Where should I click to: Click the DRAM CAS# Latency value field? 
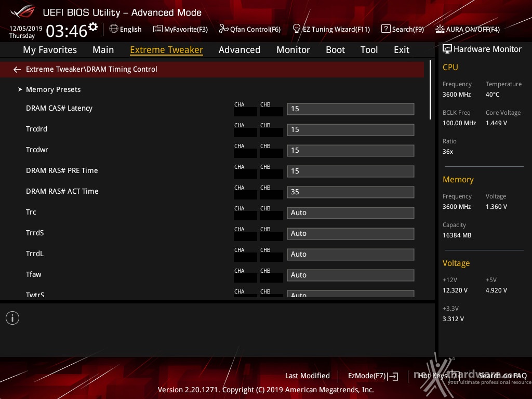[x=351, y=109]
